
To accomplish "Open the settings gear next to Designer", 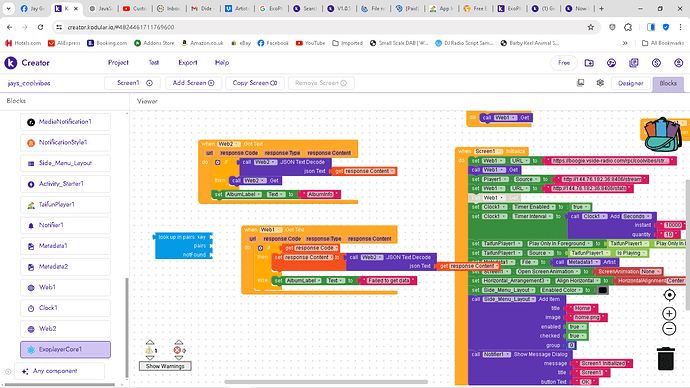I will click(600, 83).
